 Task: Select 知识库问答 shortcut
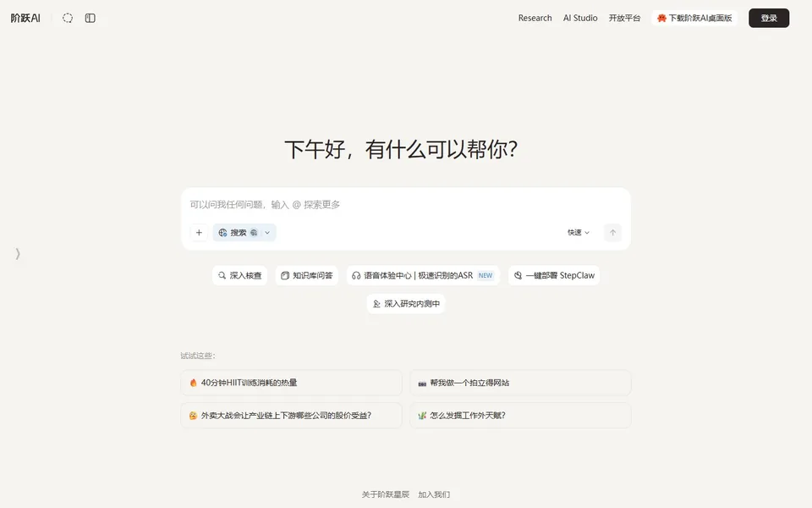pyautogui.click(x=306, y=275)
